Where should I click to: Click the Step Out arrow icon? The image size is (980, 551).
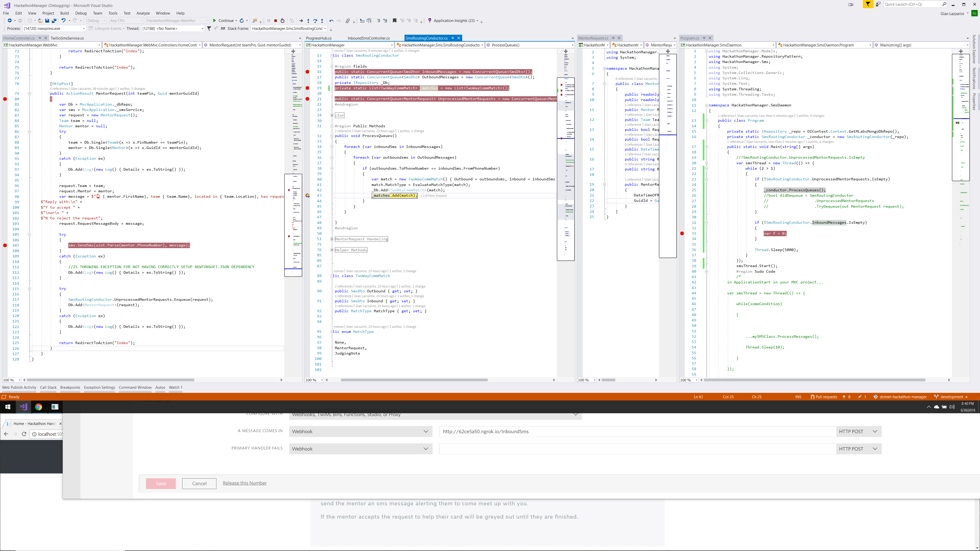[x=322, y=20]
